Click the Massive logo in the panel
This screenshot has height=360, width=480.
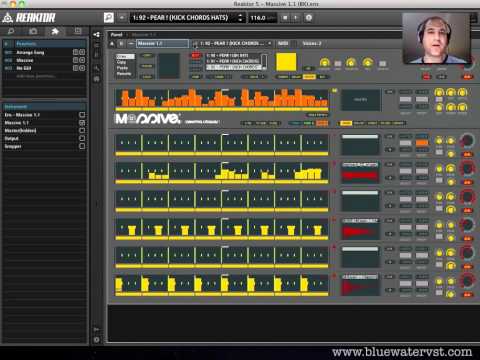click(148, 118)
